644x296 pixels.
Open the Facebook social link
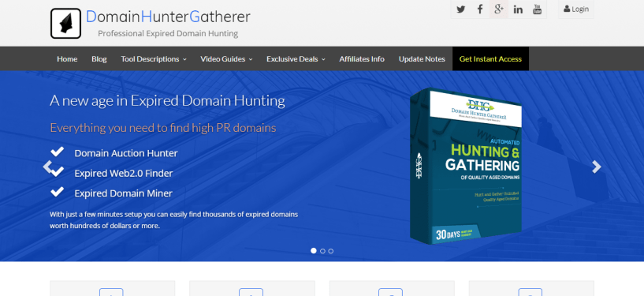coord(480,9)
